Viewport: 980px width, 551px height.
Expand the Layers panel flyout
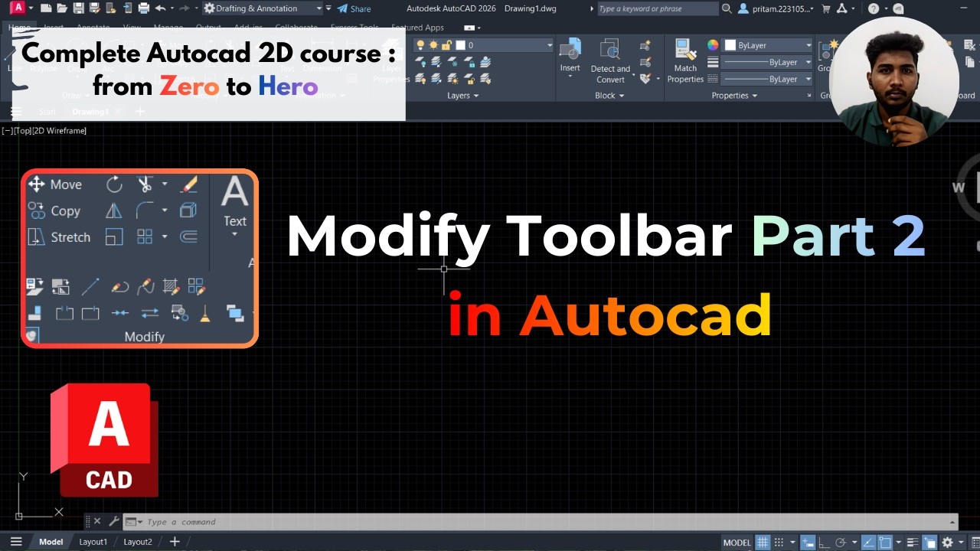pyautogui.click(x=462, y=96)
